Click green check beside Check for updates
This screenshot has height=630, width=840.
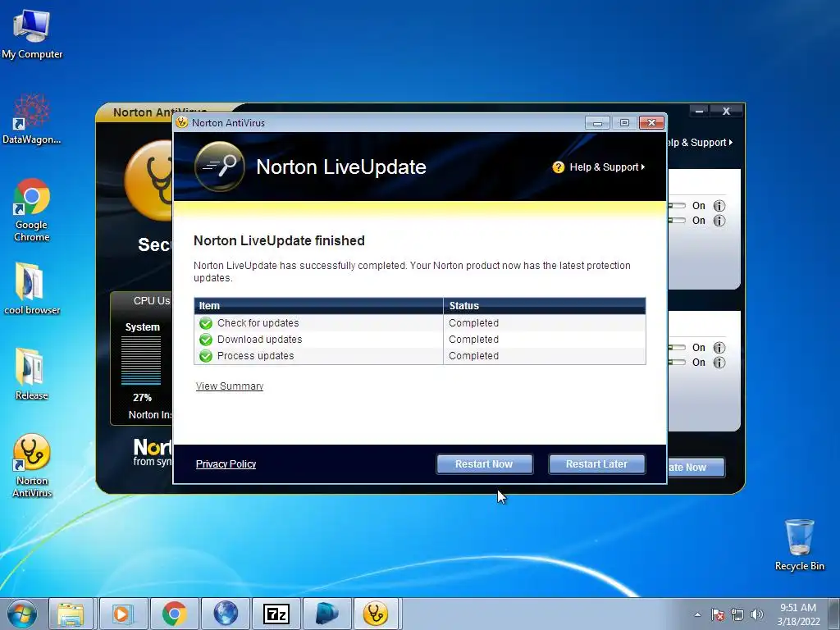(206, 323)
